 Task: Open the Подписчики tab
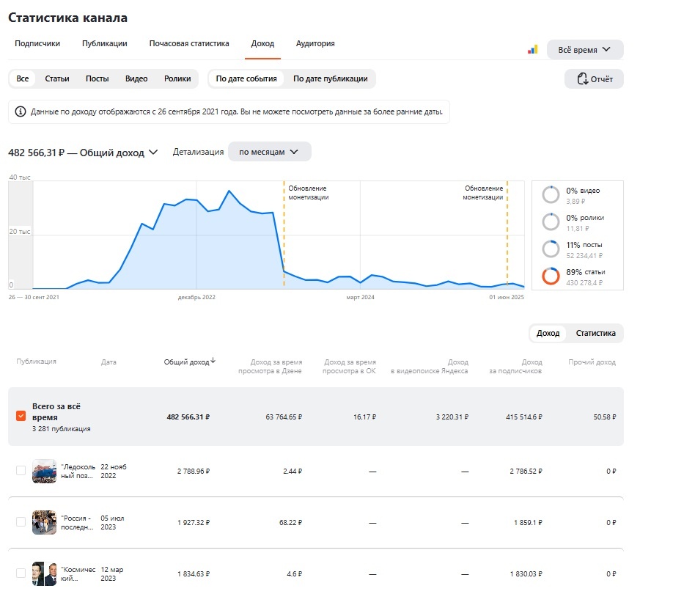tap(37, 43)
